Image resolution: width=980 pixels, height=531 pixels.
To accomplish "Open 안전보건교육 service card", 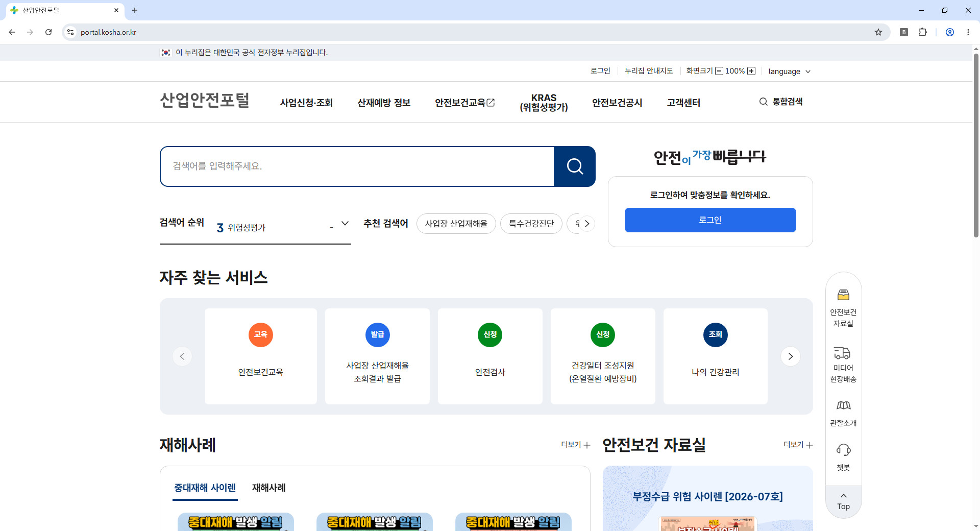I will (x=261, y=356).
